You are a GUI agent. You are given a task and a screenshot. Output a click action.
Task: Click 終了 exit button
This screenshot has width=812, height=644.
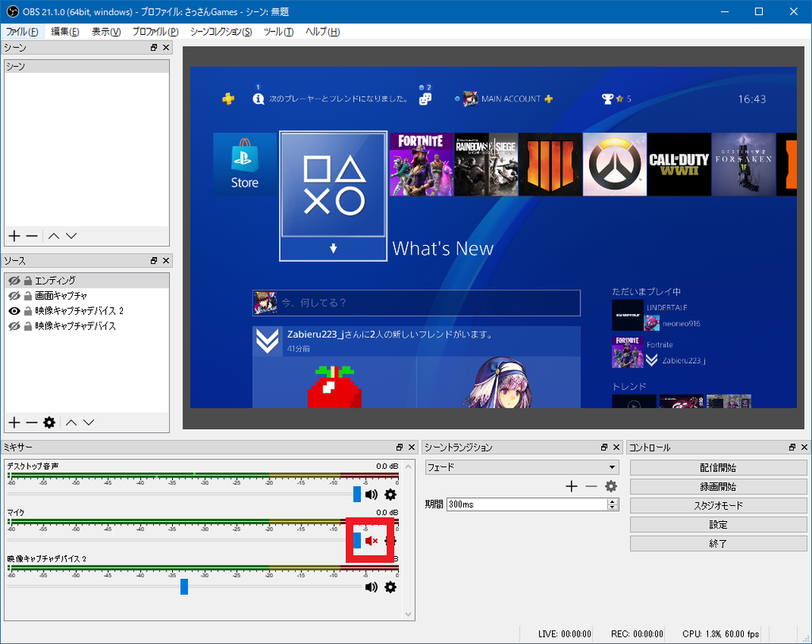coord(718,543)
